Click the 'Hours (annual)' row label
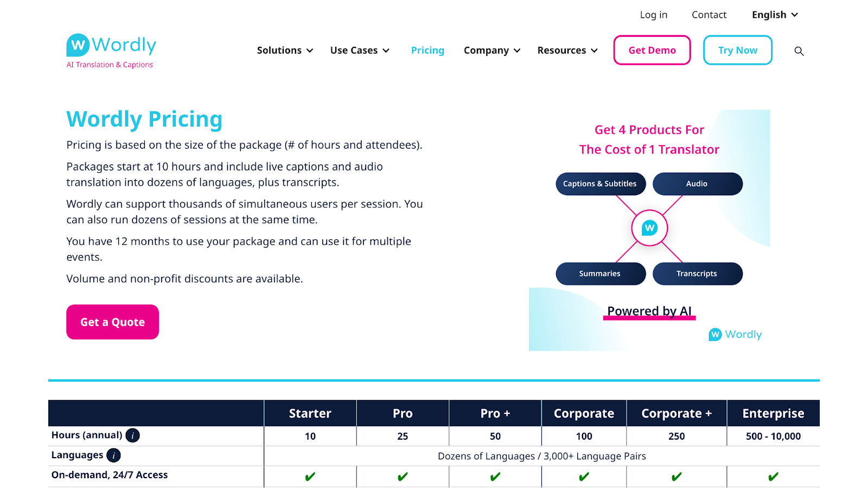The height and width of the screenshot is (488, 868). coord(87,435)
